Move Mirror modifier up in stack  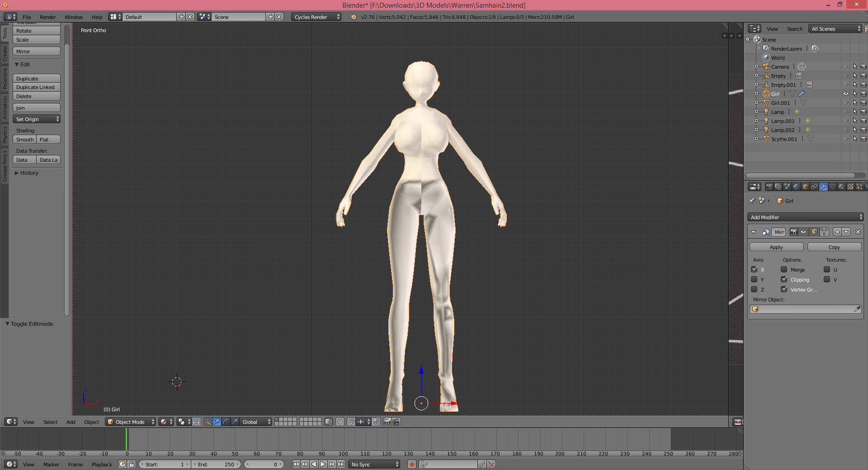[x=837, y=232]
